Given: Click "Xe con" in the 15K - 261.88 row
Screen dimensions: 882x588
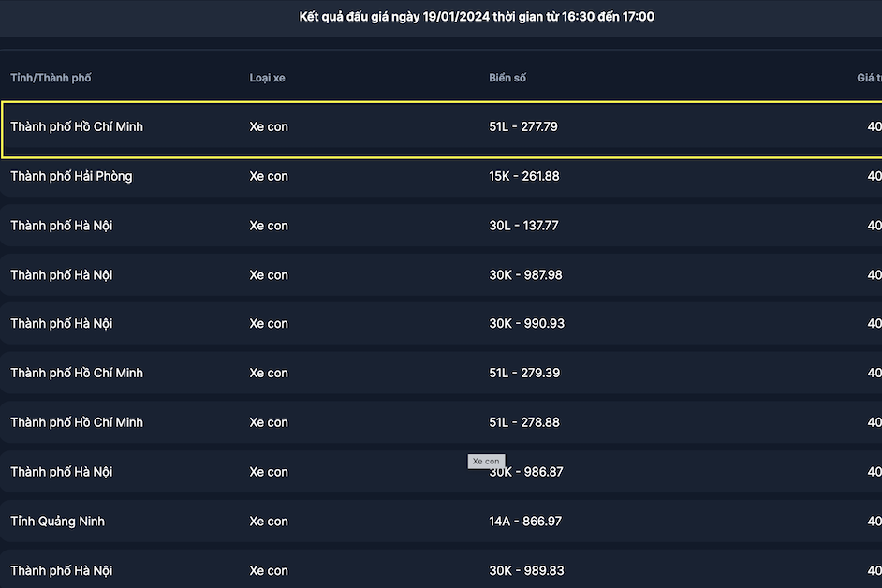Looking at the screenshot, I should pos(269,176).
